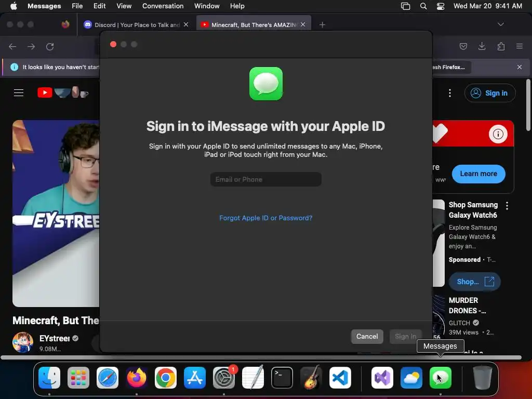
Task: Dismiss the Firefox notification bar
Action: tap(520, 67)
